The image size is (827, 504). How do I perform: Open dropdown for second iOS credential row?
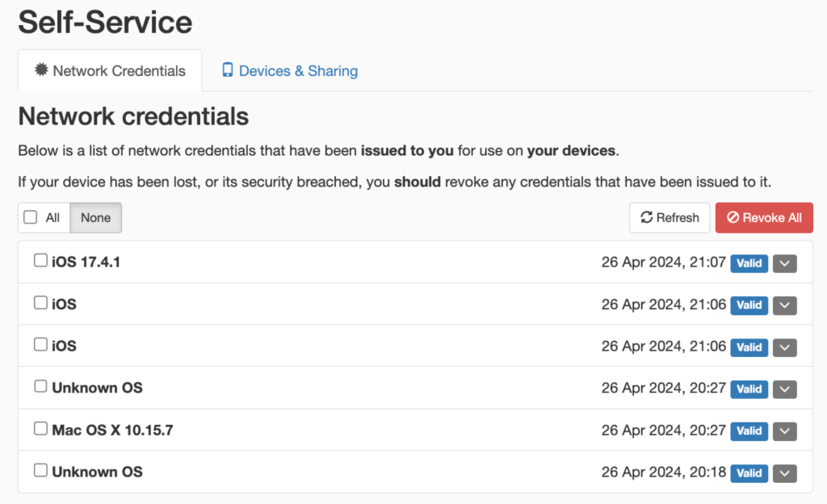click(784, 305)
